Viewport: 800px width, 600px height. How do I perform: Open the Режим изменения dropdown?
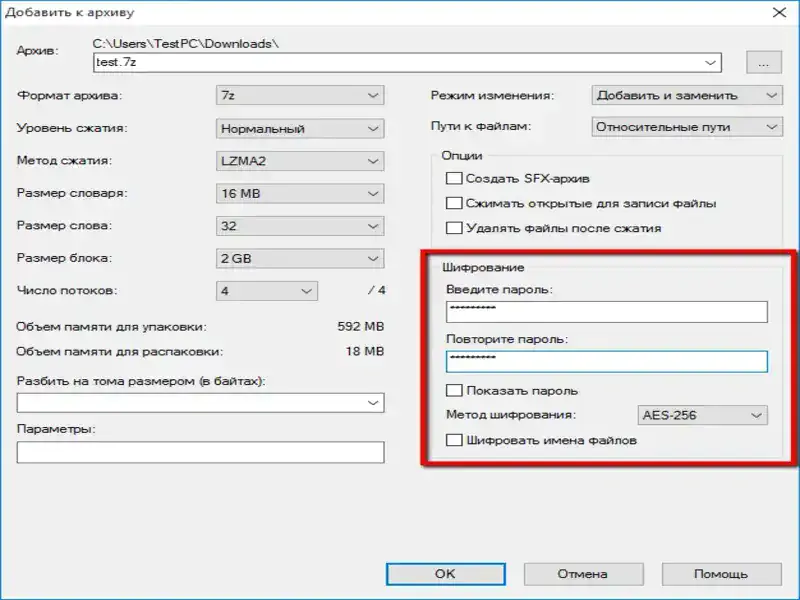687,95
